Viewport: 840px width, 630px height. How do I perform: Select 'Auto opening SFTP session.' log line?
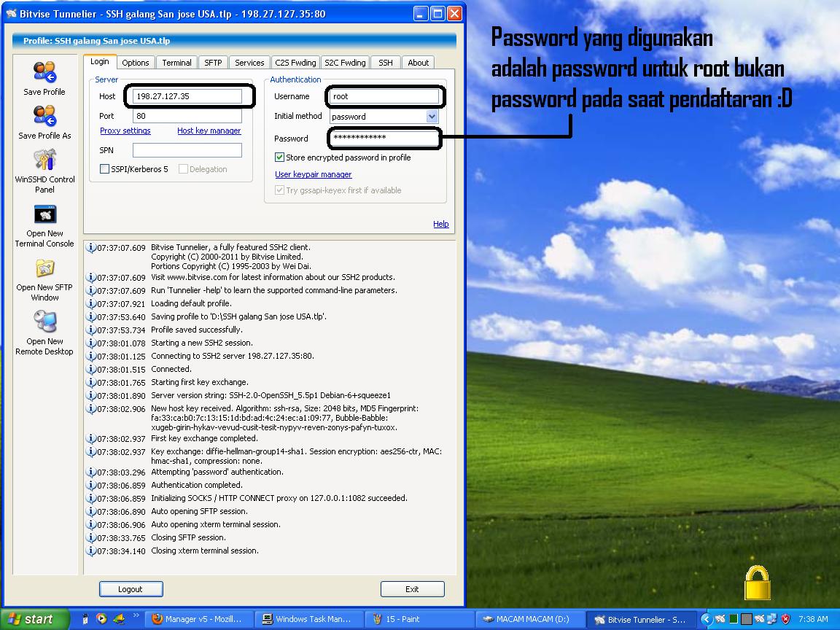tap(199, 512)
